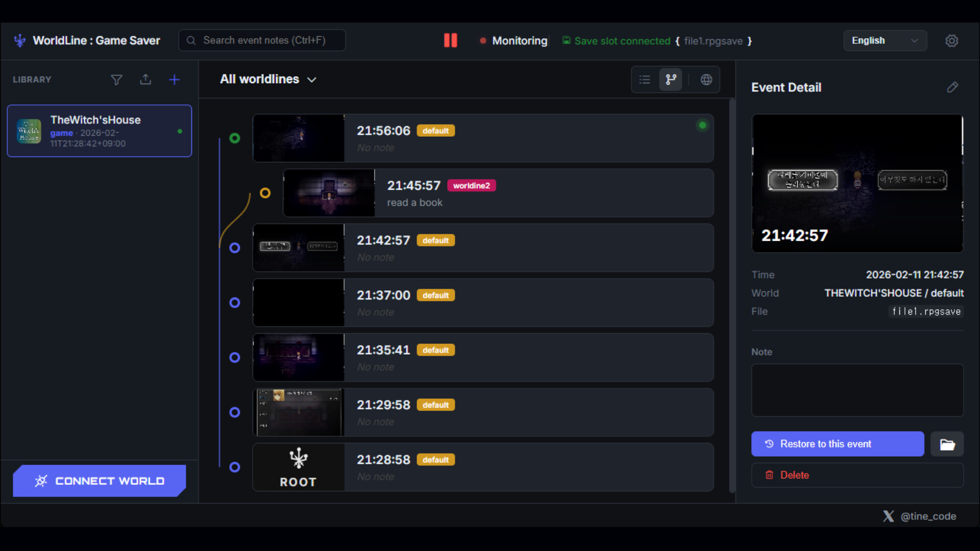Open the @tine_code profile link
This screenshot has width=980, height=551.
coord(919,516)
